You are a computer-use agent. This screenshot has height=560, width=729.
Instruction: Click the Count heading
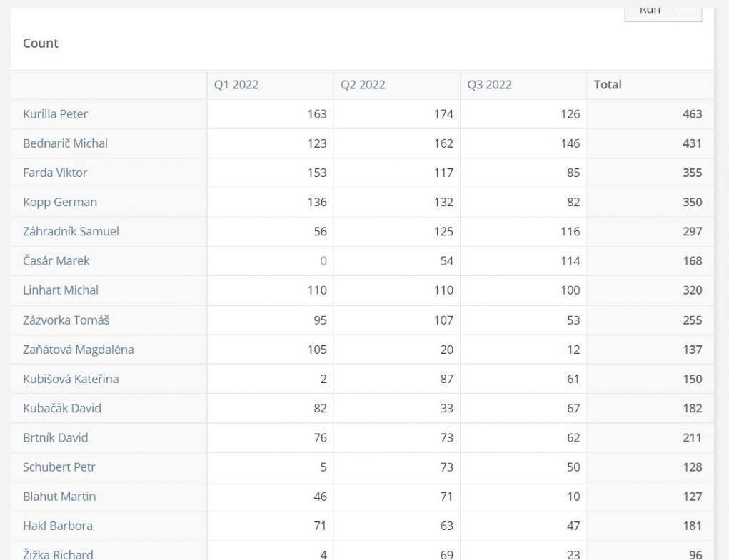coord(41,44)
